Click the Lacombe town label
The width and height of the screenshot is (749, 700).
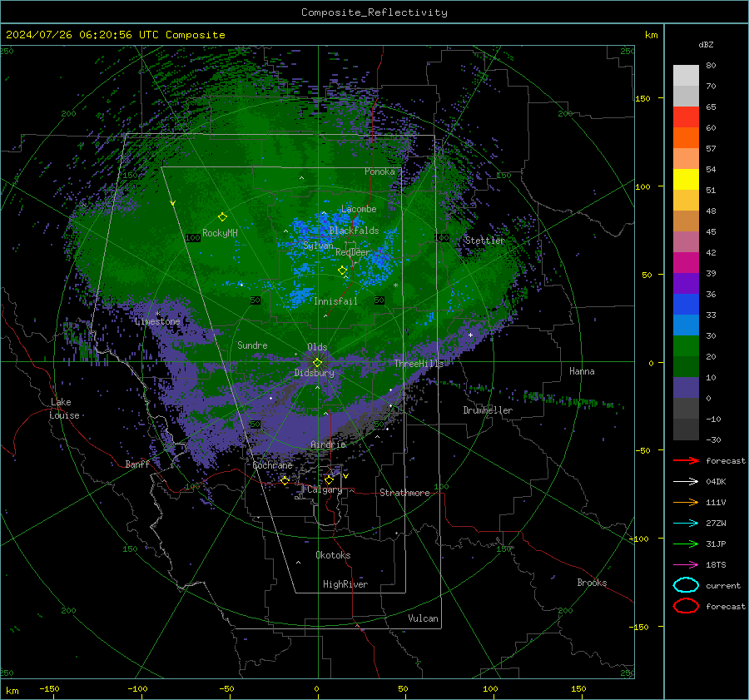click(359, 209)
